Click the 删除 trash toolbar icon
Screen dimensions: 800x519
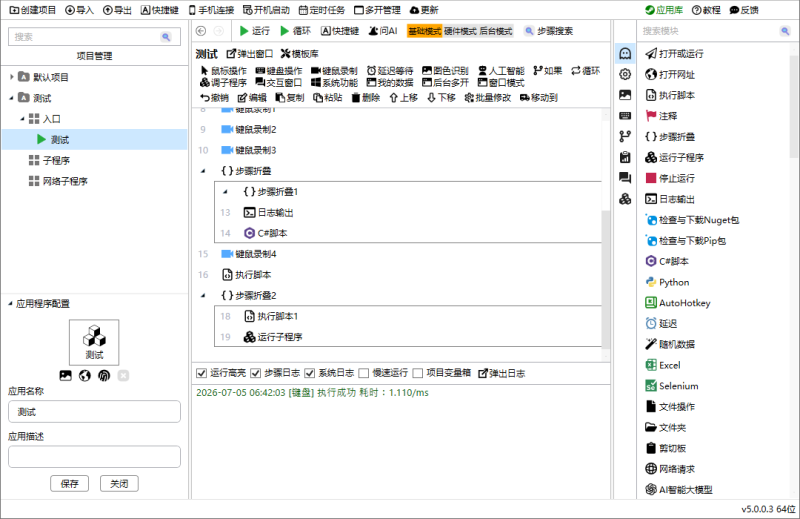point(356,97)
